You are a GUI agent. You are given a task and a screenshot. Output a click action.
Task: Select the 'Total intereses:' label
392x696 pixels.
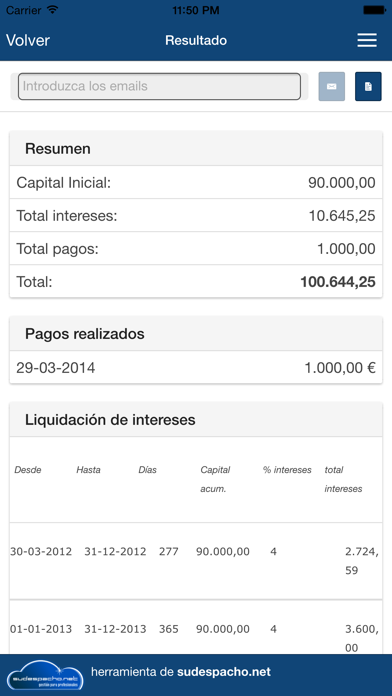coord(67,216)
